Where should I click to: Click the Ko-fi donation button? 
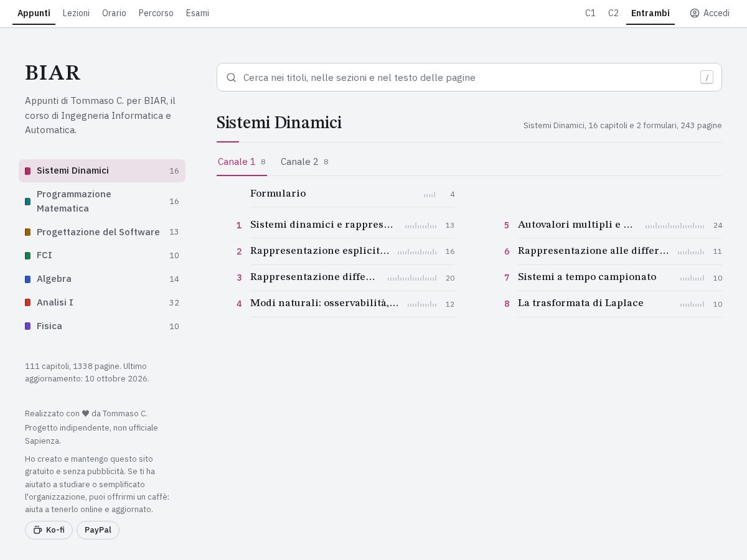(x=49, y=530)
